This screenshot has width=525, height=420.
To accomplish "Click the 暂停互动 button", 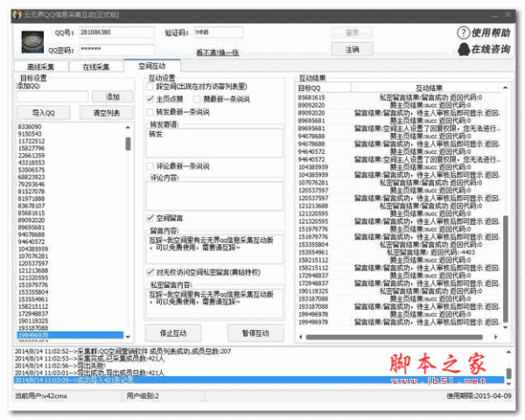I will [255, 333].
